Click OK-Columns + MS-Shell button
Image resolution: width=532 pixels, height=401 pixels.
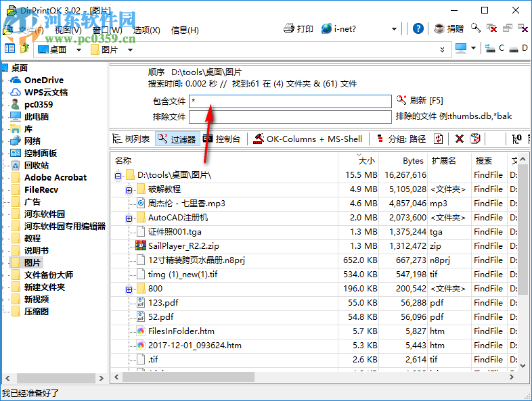click(x=307, y=139)
